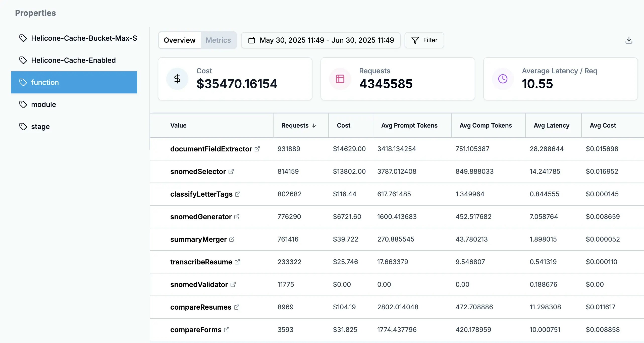Open the snomedValidator link

click(233, 284)
